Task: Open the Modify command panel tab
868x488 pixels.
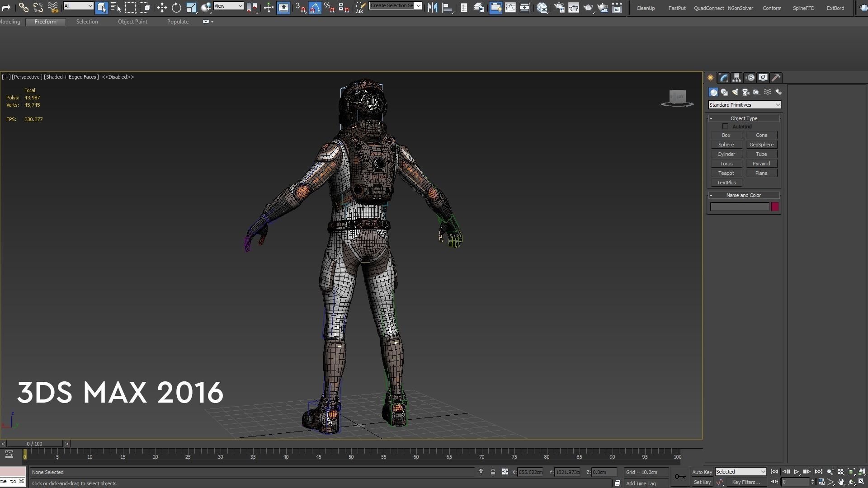Action: click(x=723, y=78)
